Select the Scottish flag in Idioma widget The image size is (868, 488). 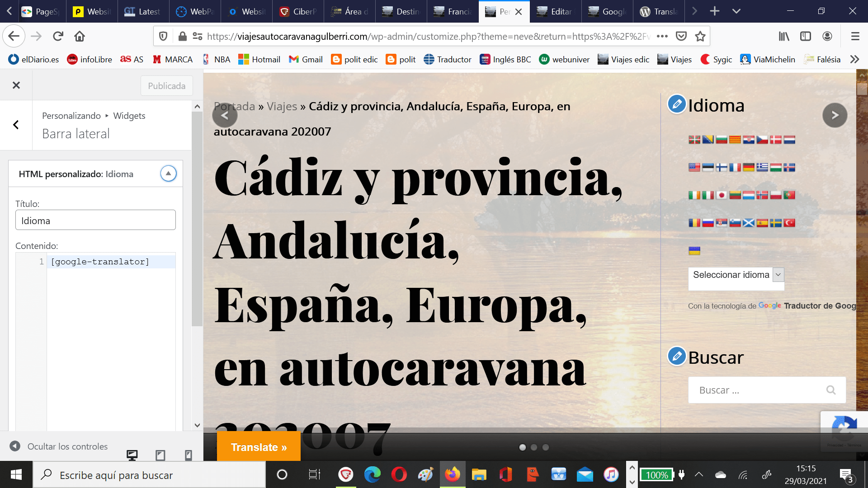point(749,223)
